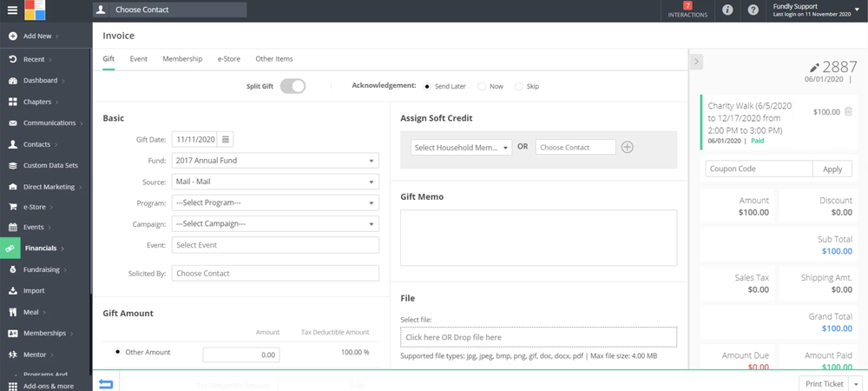868x391 pixels.
Task: Click the Direct Marketing icon
Action: pos(13,187)
